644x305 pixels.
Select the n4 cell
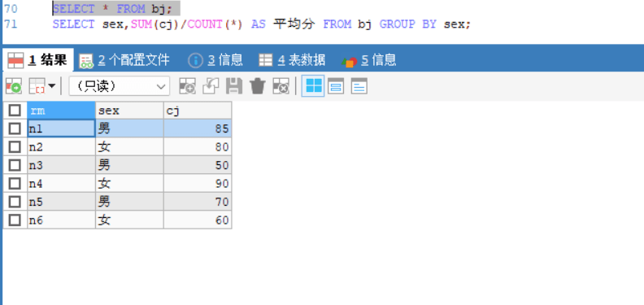(61, 183)
